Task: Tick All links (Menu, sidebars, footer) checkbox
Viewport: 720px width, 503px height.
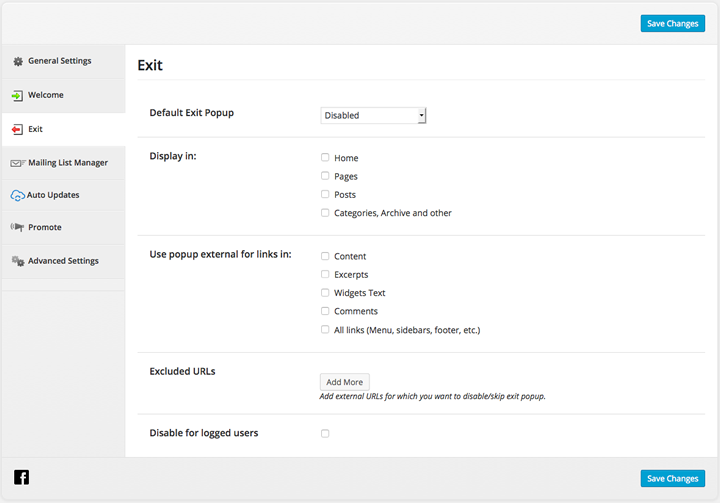Action: tap(325, 329)
